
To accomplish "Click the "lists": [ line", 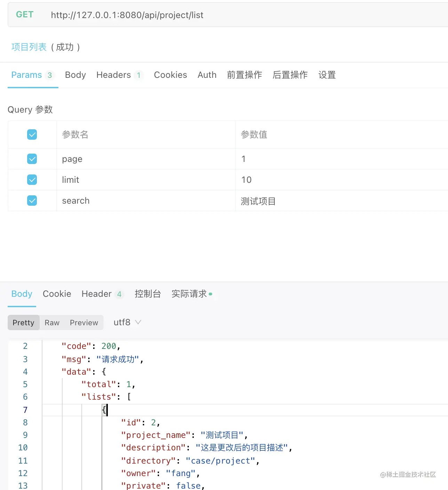I will tap(106, 397).
